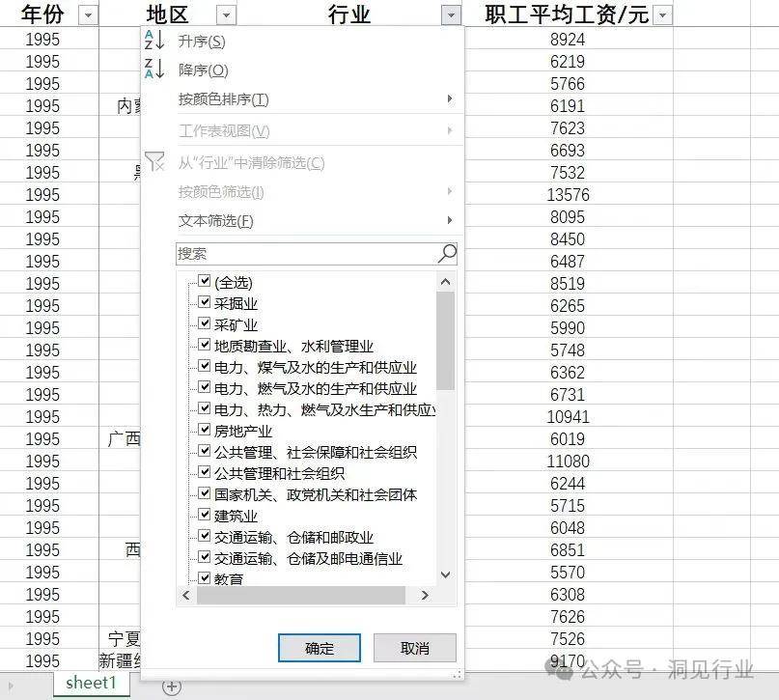
Task: Switch to the sheet1 tab
Action: pos(91,683)
